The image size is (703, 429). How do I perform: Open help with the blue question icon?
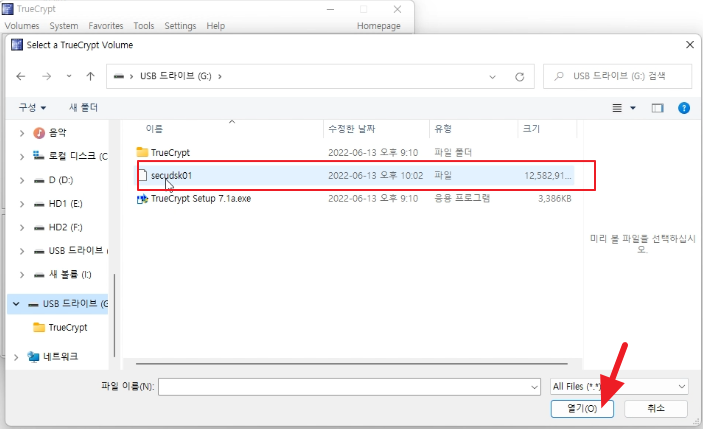click(684, 108)
